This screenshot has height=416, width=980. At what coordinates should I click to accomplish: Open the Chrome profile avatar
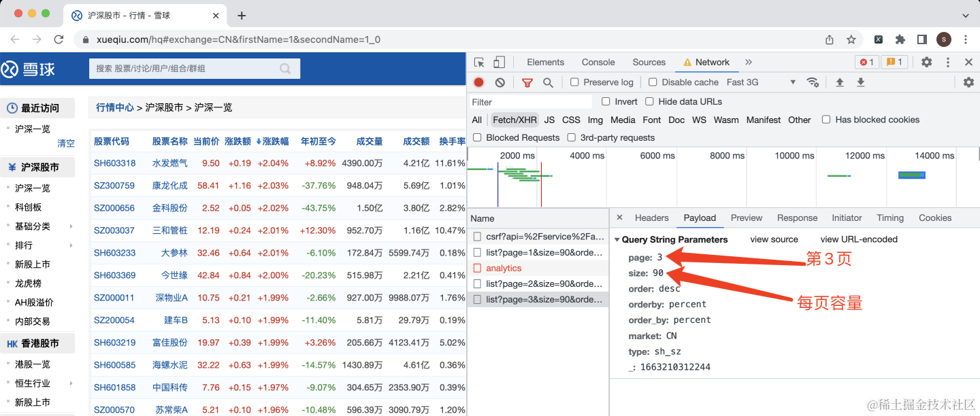coord(944,39)
